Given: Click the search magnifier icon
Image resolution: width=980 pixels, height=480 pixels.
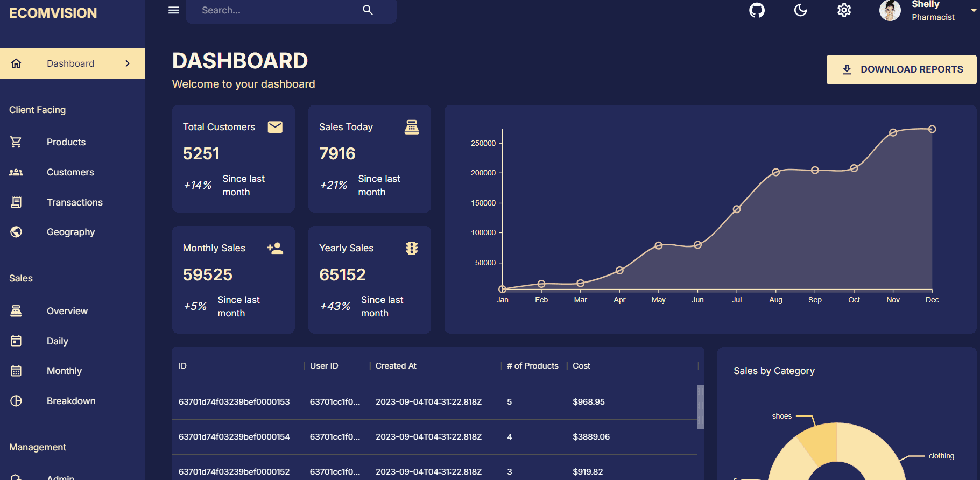Looking at the screenshot, I should point(368,10).
